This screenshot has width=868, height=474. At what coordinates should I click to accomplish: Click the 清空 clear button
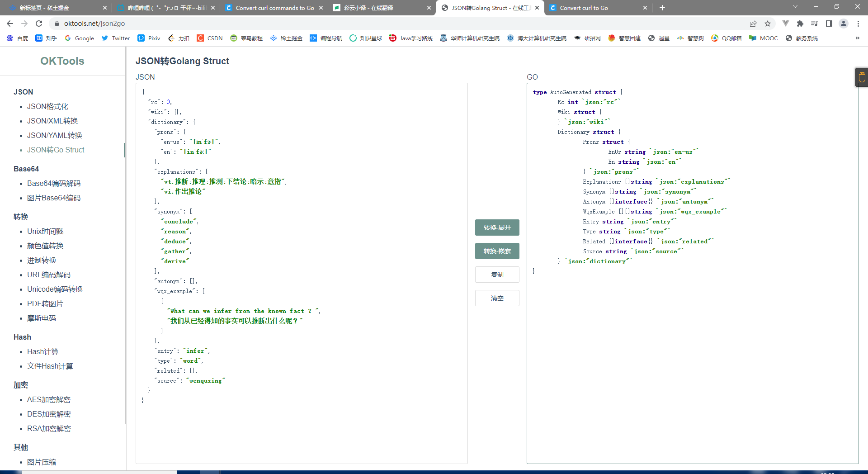[x=497, y=298]
